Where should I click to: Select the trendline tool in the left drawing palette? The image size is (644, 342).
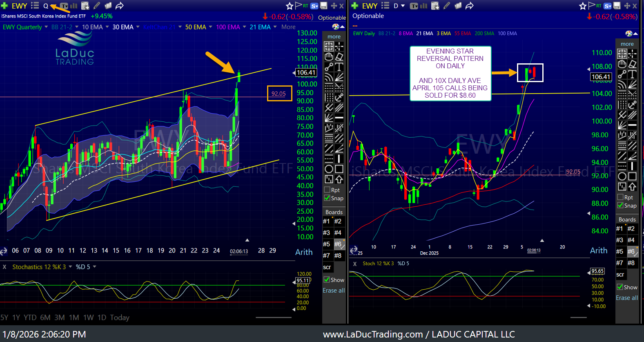(329, 67)
